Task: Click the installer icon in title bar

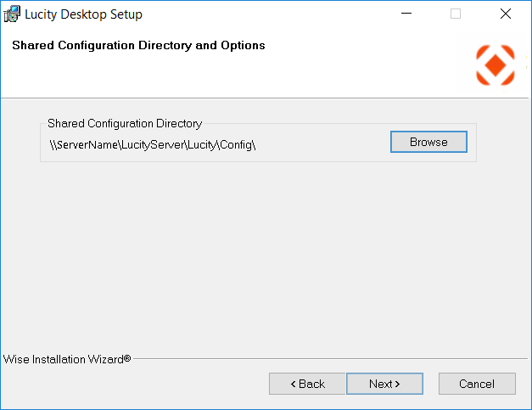Action: 13,14
